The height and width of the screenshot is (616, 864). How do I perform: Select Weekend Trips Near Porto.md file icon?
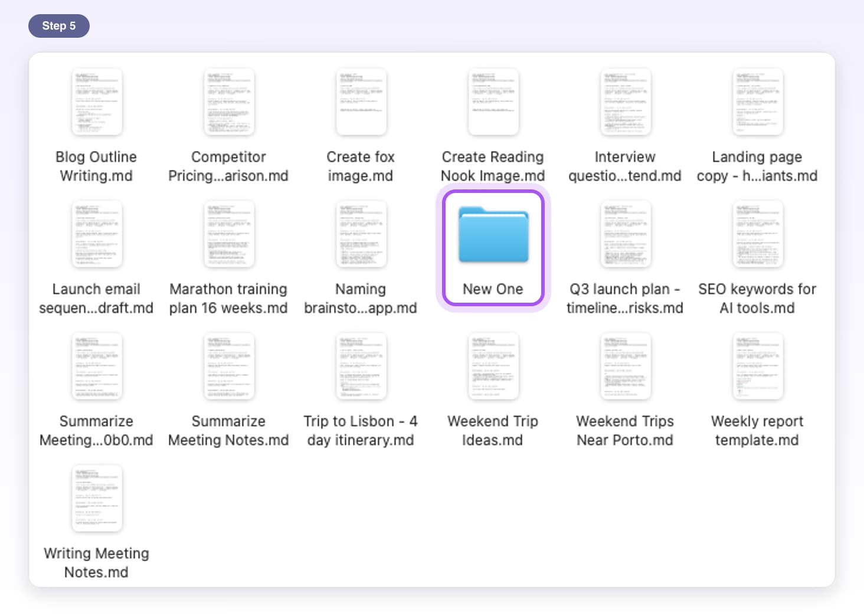click(x=625, y=366)
